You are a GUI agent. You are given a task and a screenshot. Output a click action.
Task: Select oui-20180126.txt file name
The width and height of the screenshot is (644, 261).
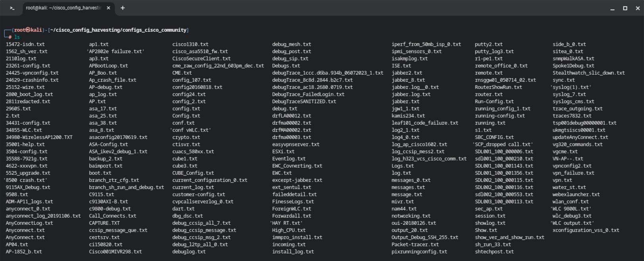[x=414, y=223]
